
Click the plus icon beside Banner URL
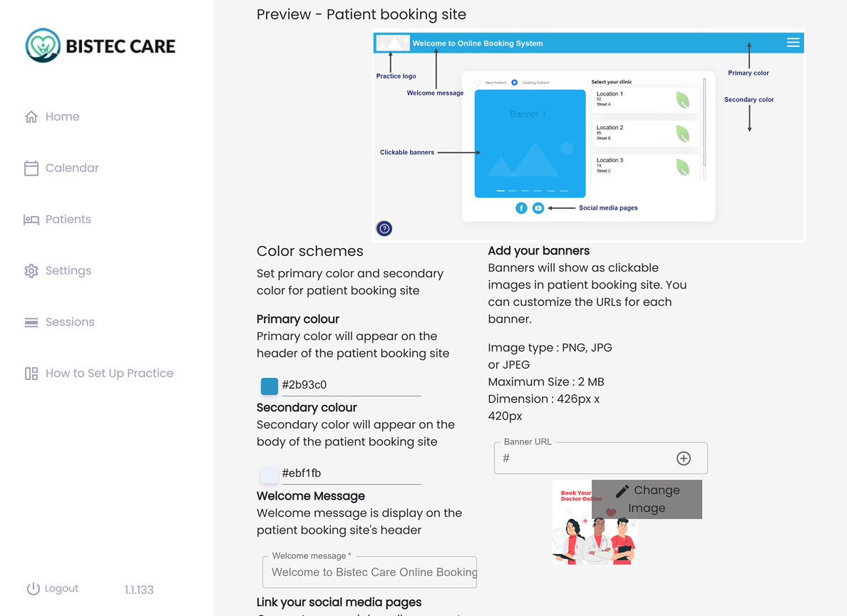pos(684,458)
